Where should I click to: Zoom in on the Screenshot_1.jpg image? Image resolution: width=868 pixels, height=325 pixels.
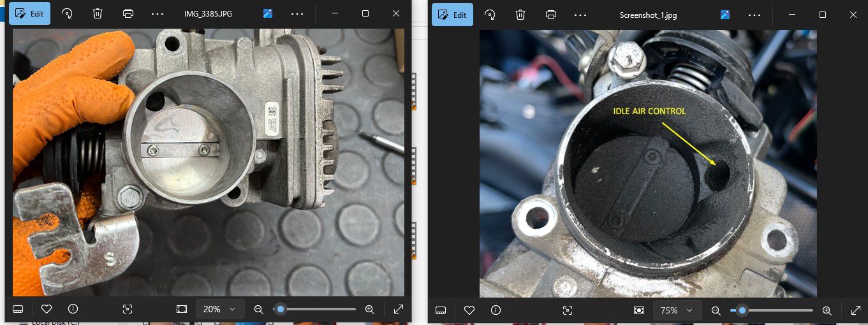(x=827, y=310)
